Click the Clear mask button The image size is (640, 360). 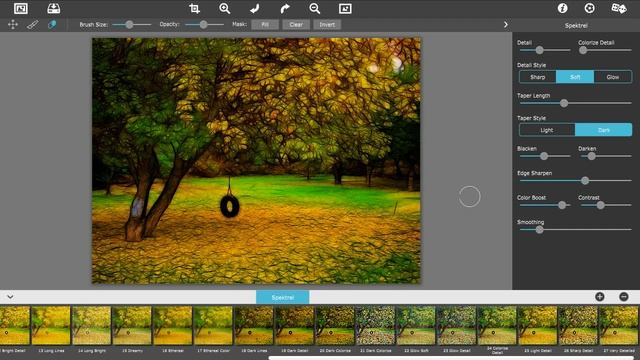[x=296, y=24]
